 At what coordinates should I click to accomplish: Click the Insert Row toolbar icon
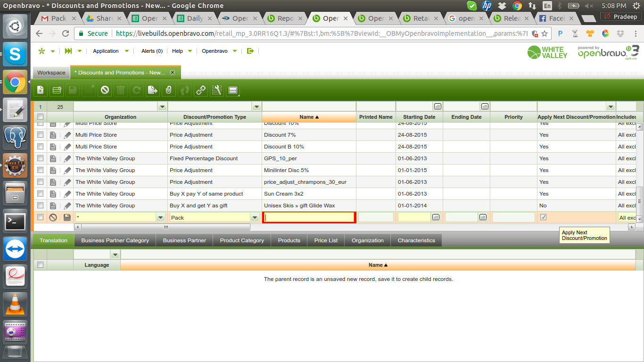[57, 90]
